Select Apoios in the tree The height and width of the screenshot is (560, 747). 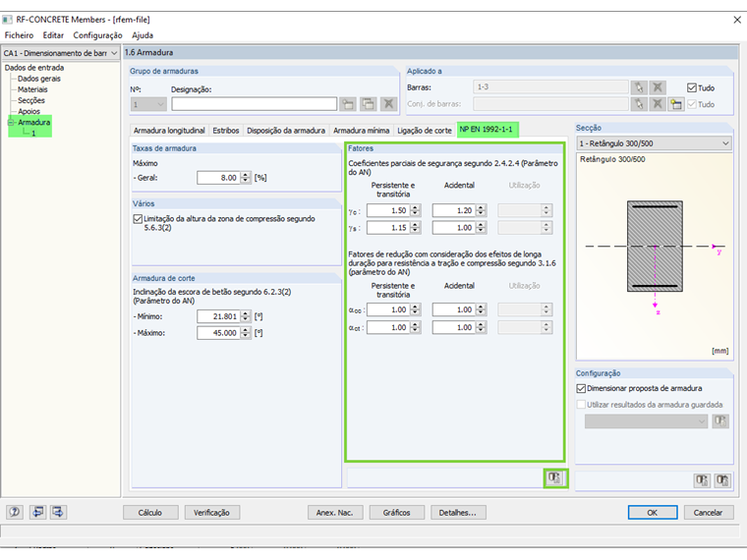[29, 111]
